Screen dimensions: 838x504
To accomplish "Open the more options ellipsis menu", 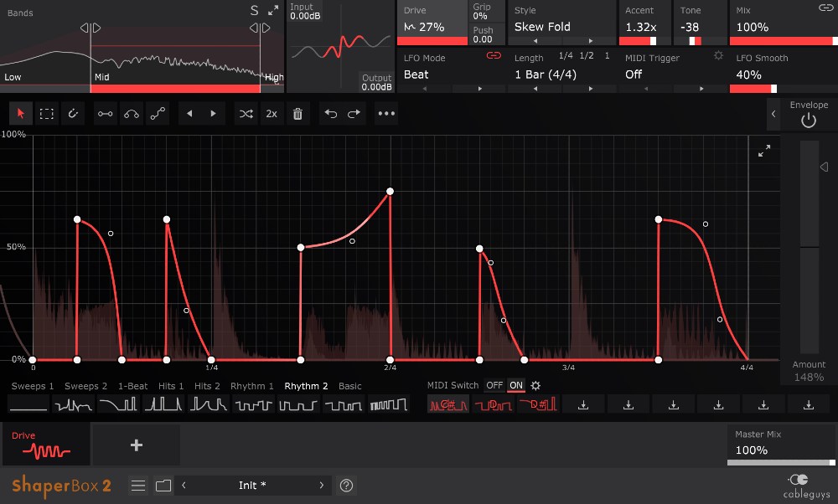I will [x=386, y=114].
